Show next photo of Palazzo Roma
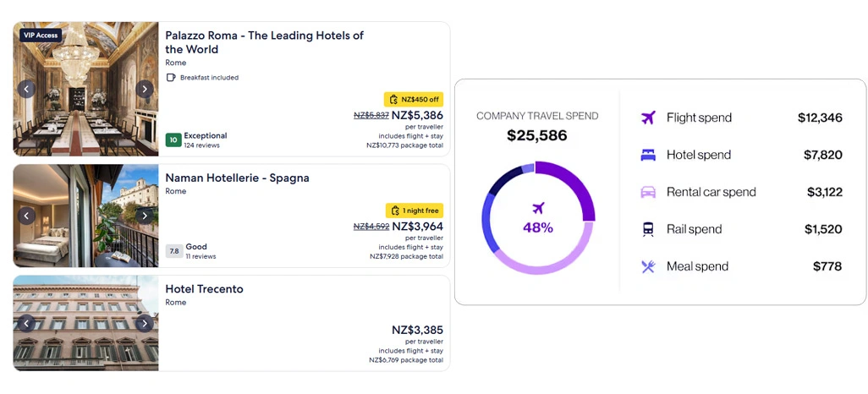This screenshot has width=868, height=394. click(145, 89)
